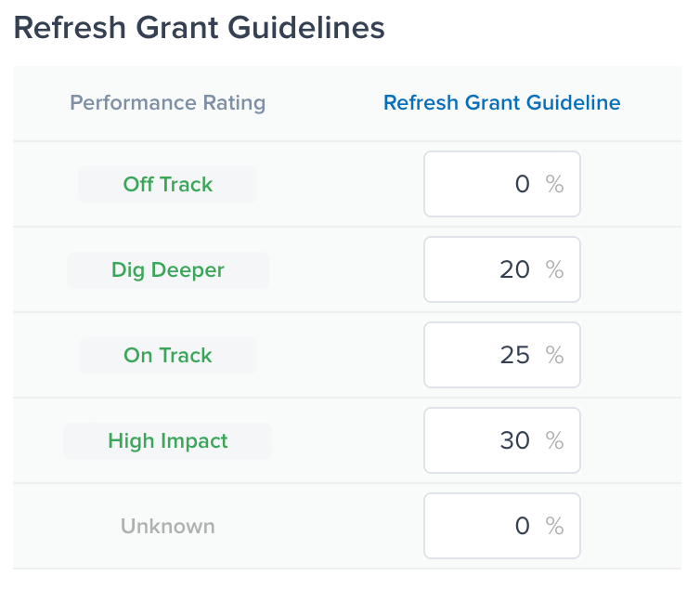Click the Refresh Grant Guidelines page heading
Viewport: 700px width, 589px height.
coord(200,28)
